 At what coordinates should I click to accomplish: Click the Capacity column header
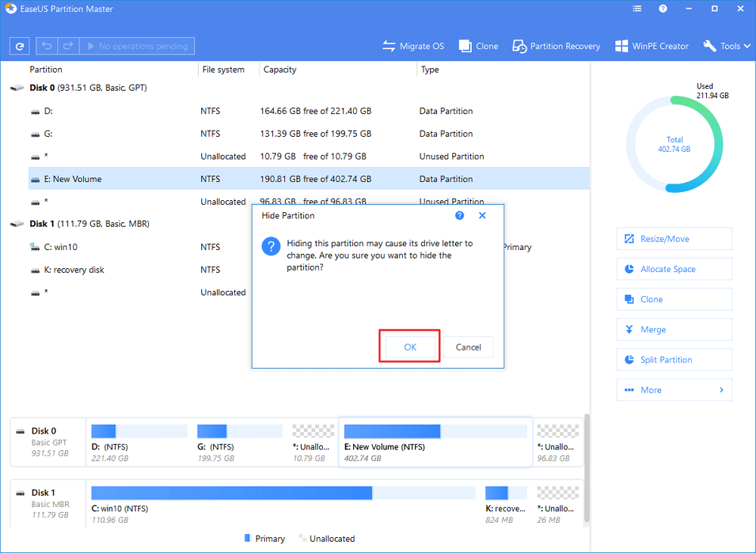click(x=280, y=70)
